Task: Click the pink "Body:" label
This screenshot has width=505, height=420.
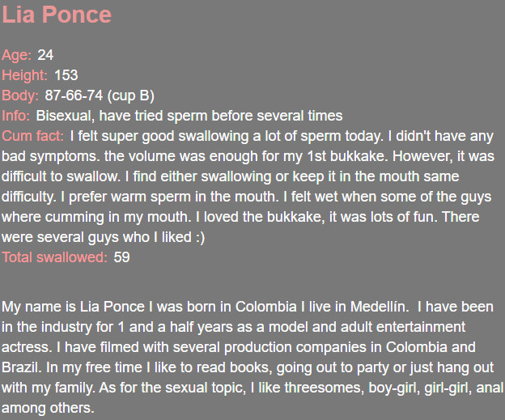Action: coord(20,95)
